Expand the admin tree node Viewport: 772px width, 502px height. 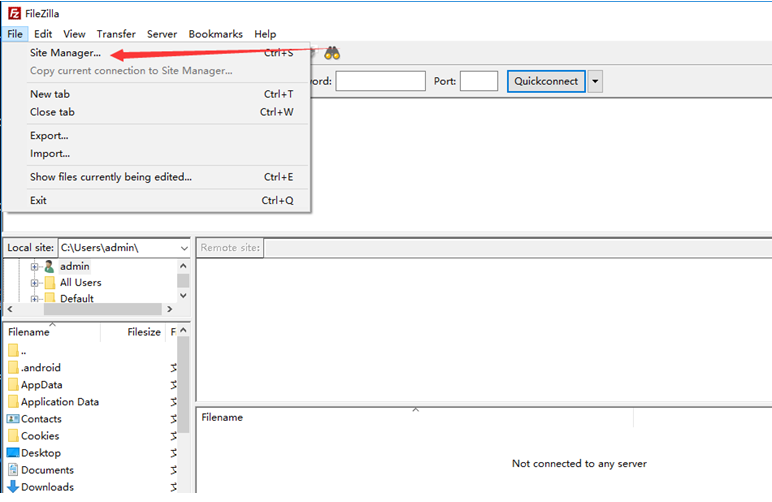(35, 267)
